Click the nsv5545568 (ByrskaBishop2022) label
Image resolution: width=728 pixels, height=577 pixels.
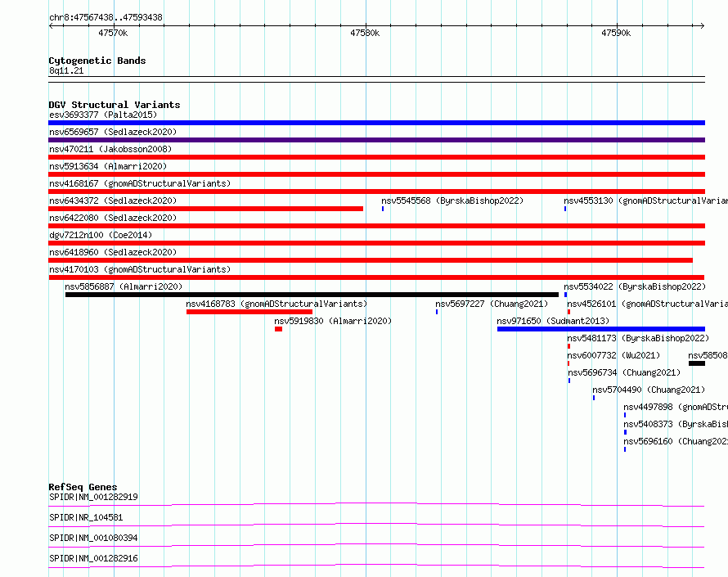click(452, 201)
